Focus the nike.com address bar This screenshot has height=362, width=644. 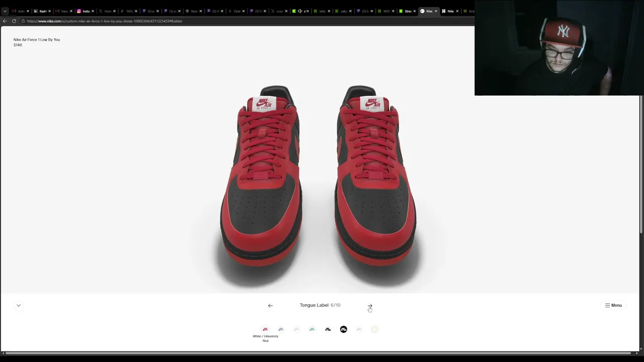(x=247, y=21)
